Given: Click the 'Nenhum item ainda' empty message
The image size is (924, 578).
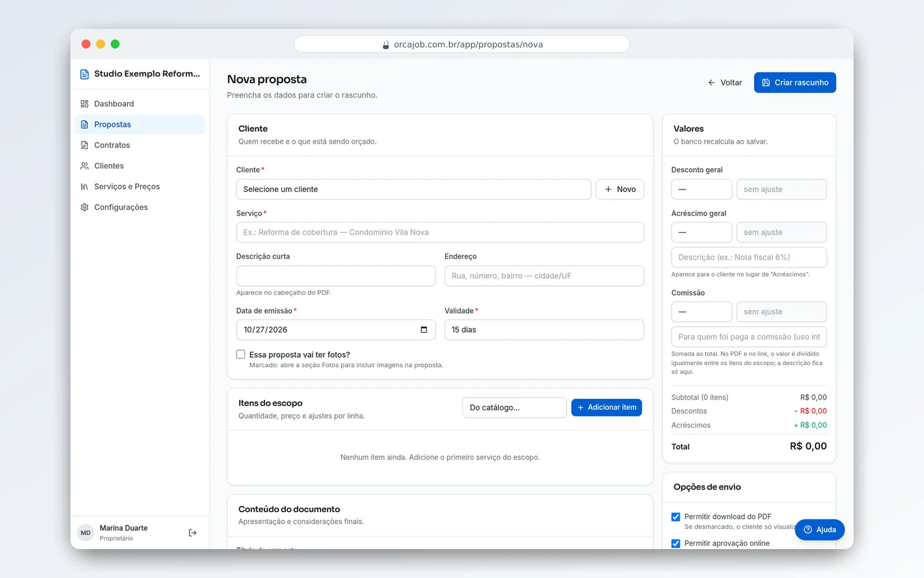Looking at the screenshot, I should [440, 457].
